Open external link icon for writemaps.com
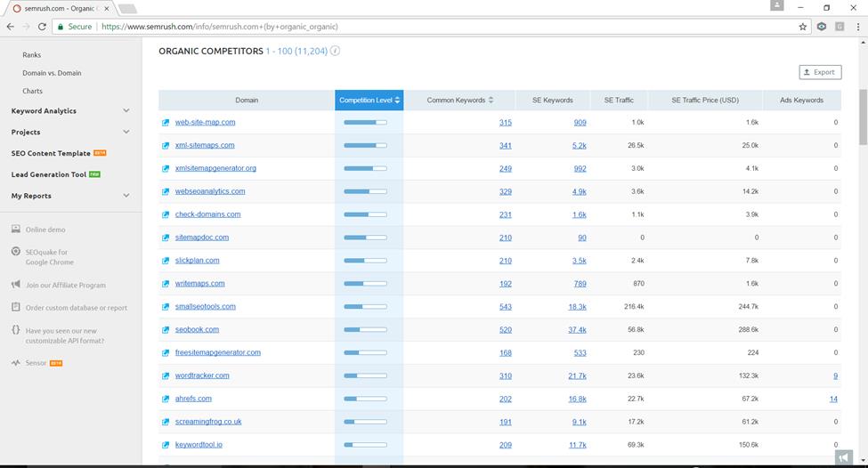Image resolution: width=868 pixels, height=468 pixels. click(166, 284)
